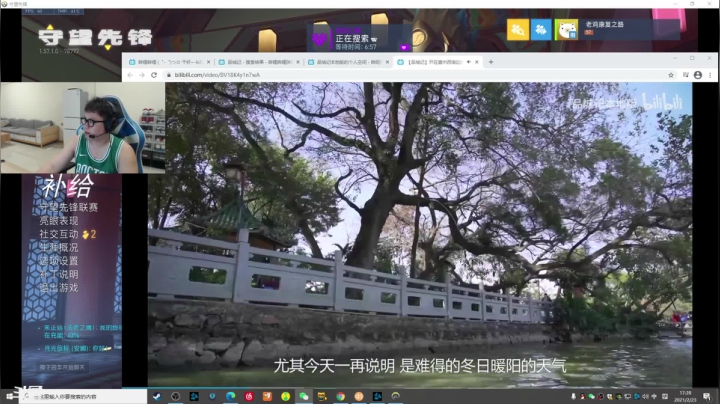
Task: Click the Overwatch chat input box
Action: coord(62,367)
